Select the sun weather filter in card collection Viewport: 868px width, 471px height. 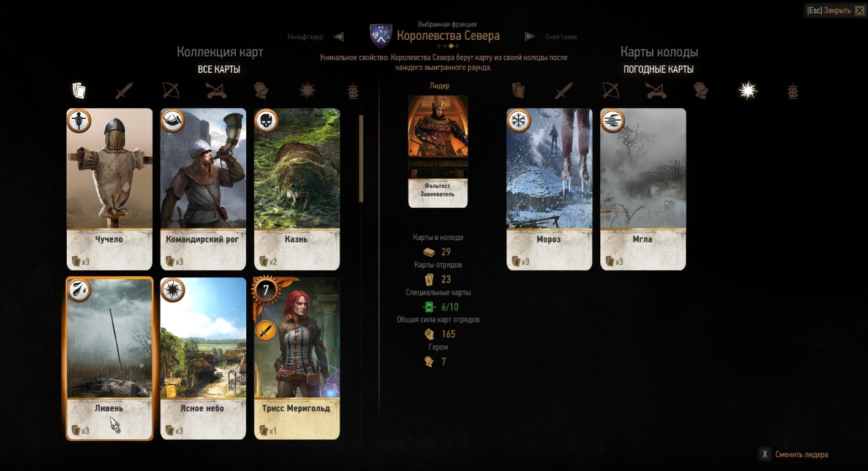coord(308,91)
